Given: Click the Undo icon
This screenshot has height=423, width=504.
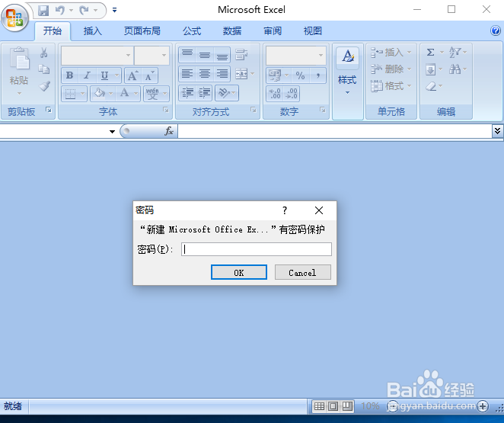Looking at the screenshot, I should (x=60, y=11).
